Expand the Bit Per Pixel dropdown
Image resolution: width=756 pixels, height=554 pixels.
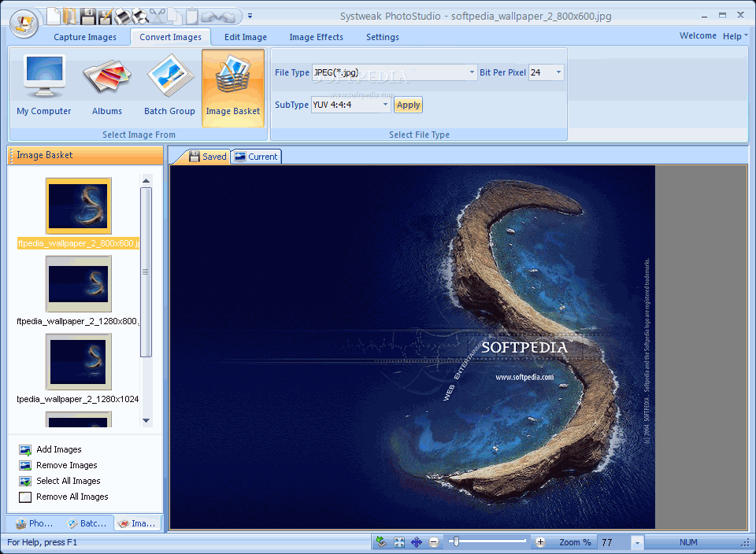click(558, 72)
